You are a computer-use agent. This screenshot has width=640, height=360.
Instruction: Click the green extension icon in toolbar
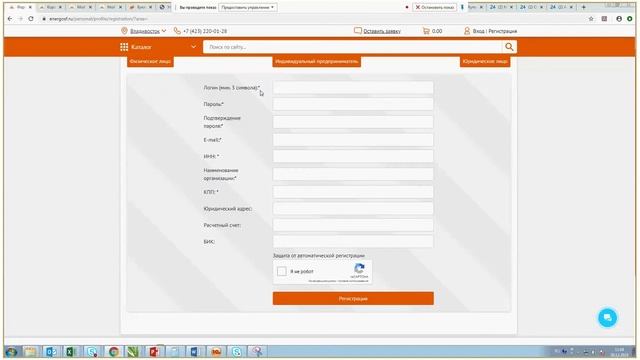(x=630, y=19)
